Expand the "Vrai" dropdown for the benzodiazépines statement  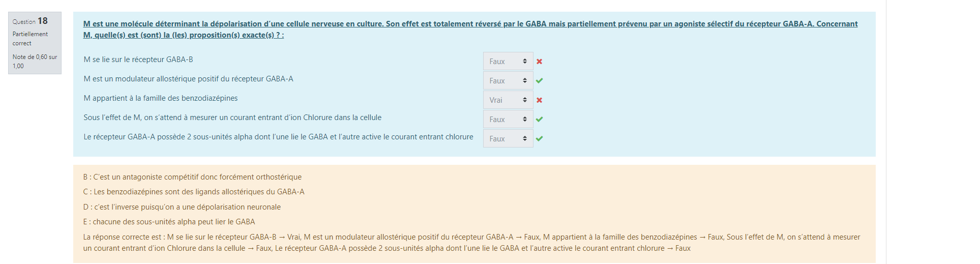point(508,100)
